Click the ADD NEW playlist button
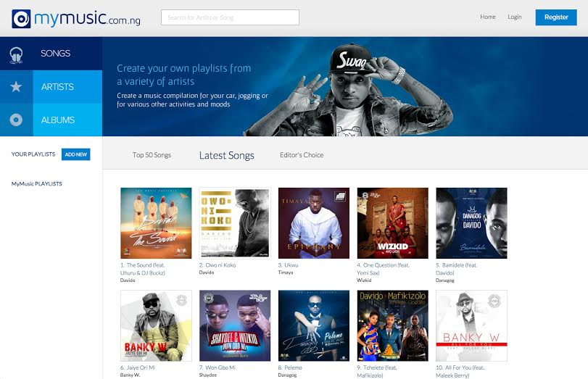Image resolution: width=588 pixels, height=379 pixels. (x=75, y=154)
